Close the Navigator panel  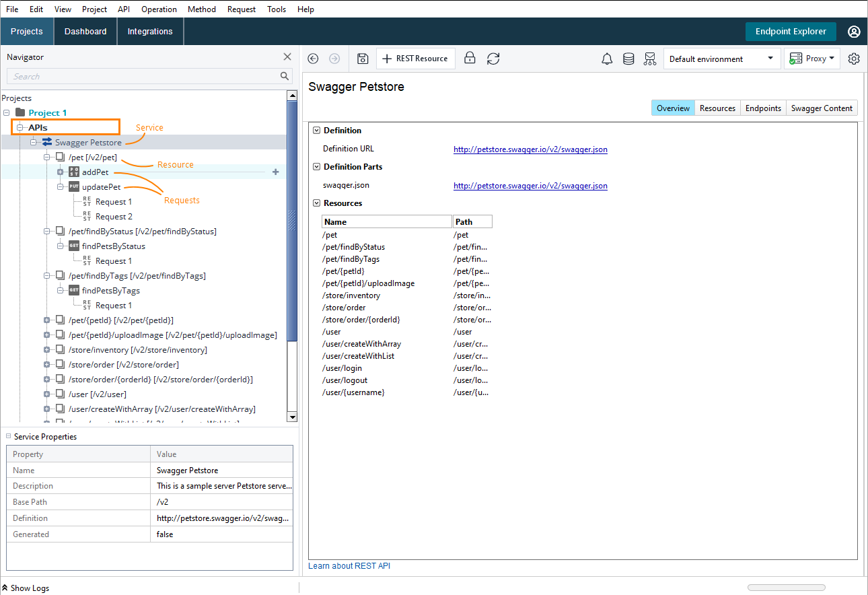point(287,57)
